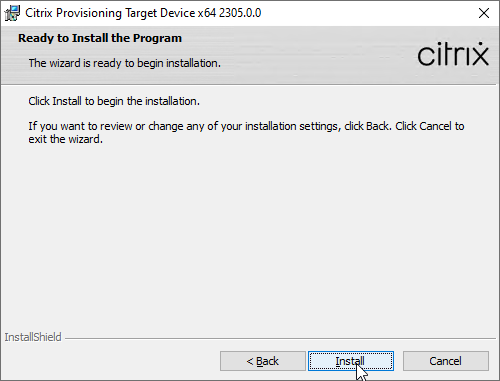Close the Citrix installer window
Image resolution: width=500 pixels, height=381 pixels.
click(x=484, y=13)
